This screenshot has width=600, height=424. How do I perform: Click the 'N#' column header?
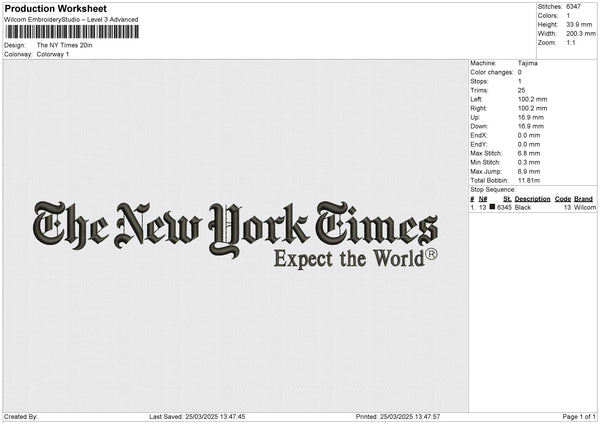point(483,199)
